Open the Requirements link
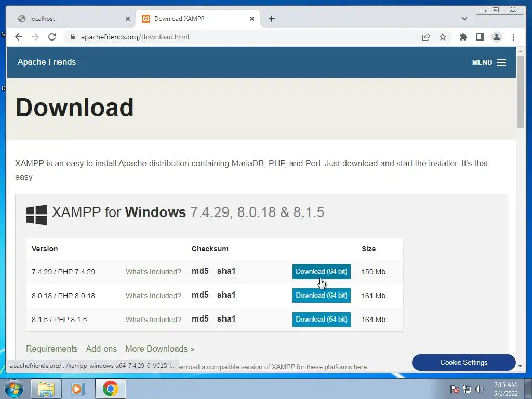The width and height of the screenshot is (532, 399). [x=51, y=349]
